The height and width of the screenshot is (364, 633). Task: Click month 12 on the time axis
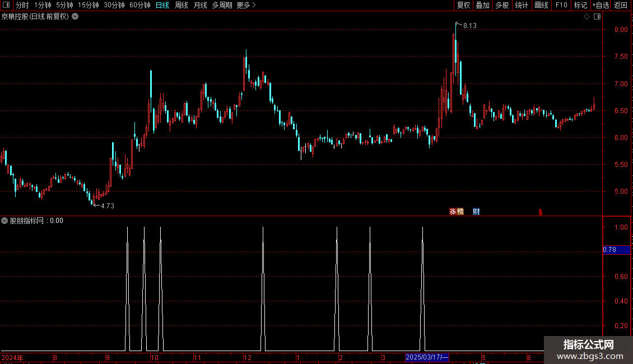click(x=248, y=357)
